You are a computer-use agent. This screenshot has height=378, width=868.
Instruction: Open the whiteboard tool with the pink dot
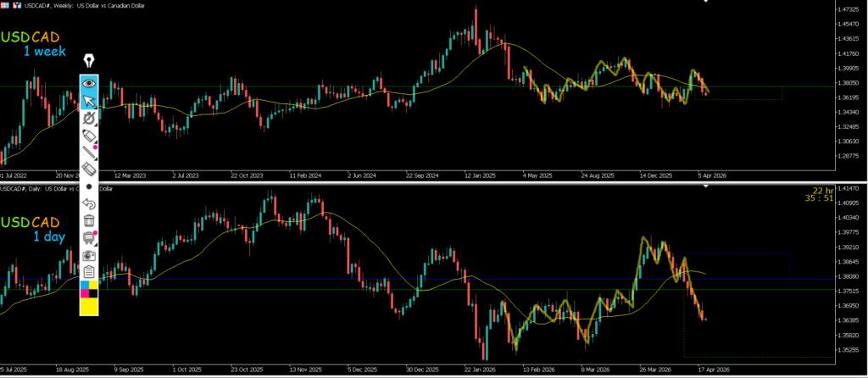89,238
